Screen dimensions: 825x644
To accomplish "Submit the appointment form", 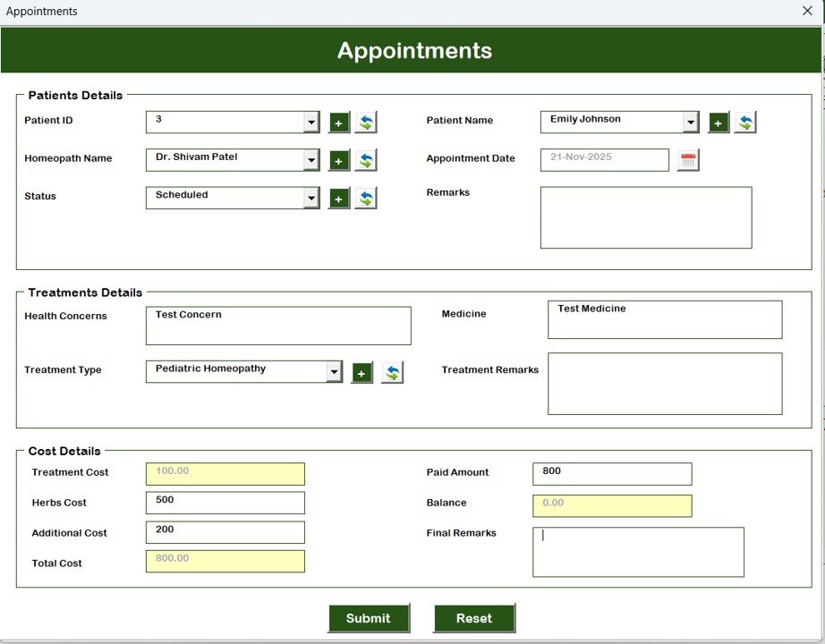I will tap(369, 618).
